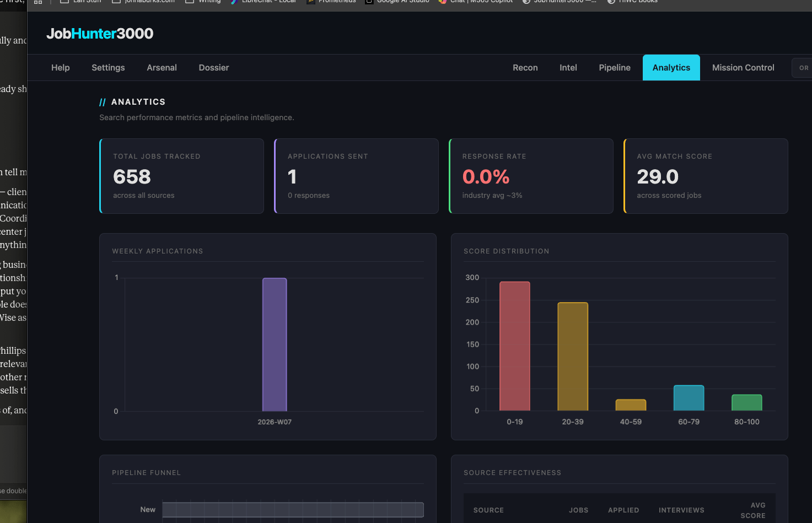The width and height of the screenshot is (812, 523).
Task: Open the Google AI Studio bookmark
Action: point(397,2)
